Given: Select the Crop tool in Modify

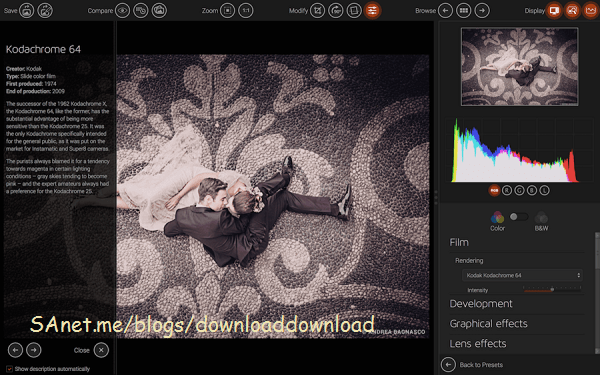Looking at the screenshot, I should 318,10.
